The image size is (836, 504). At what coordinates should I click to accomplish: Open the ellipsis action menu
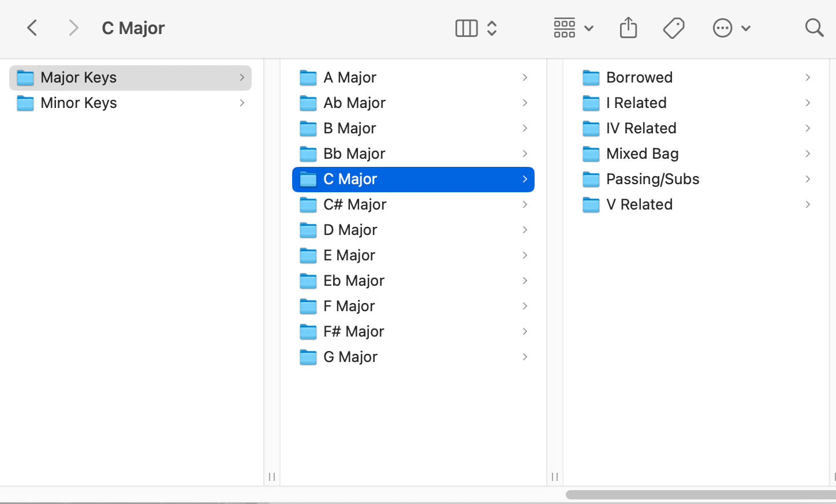pyautogui.click(x=731, y=28)
